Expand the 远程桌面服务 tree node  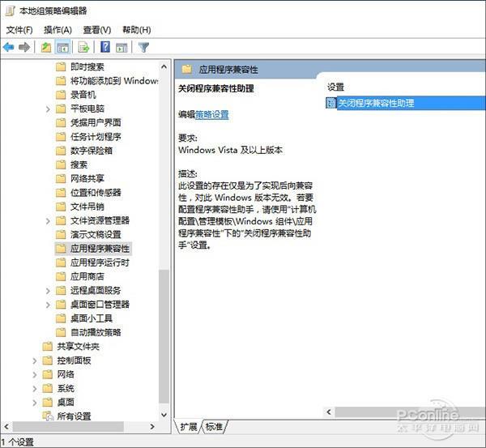48,290
